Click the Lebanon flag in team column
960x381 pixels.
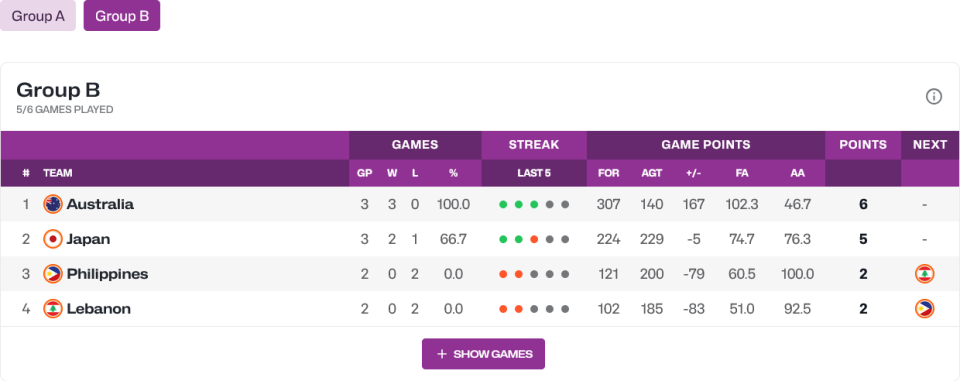[x=53, y=309]
